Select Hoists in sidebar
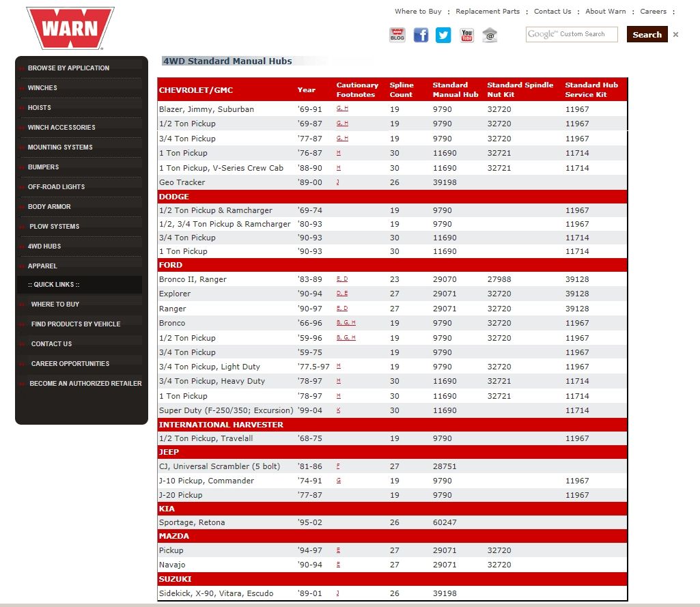 click(40, 108)
